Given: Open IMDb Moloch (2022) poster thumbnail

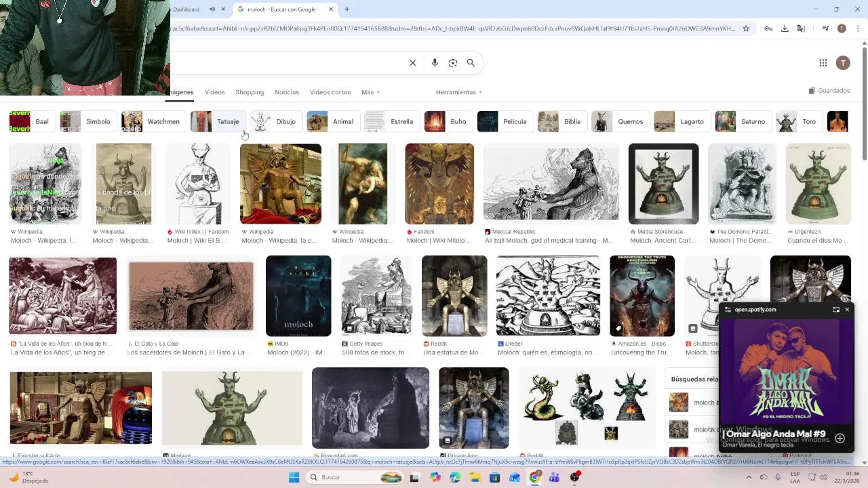Looking at the screenshot, I should [x=298, y=296].
